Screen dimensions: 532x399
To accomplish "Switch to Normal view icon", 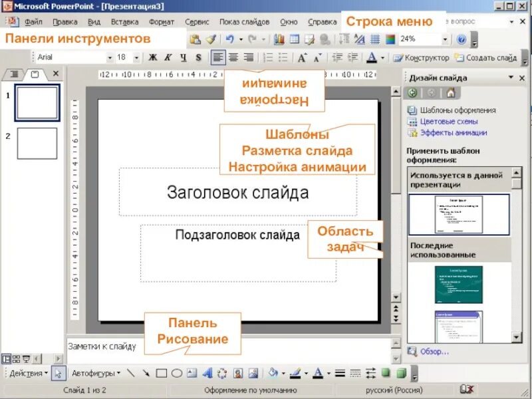I will point(6,358).
